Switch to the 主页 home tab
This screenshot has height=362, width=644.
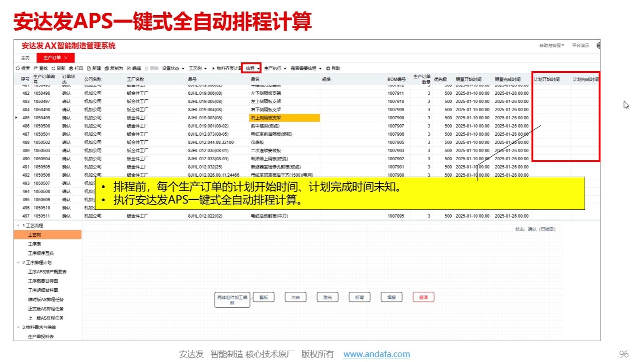(25, 58)
